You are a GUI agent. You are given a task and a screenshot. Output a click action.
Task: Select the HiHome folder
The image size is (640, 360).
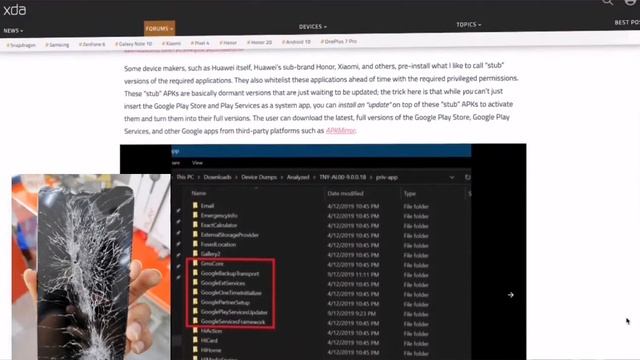point(211,350)
